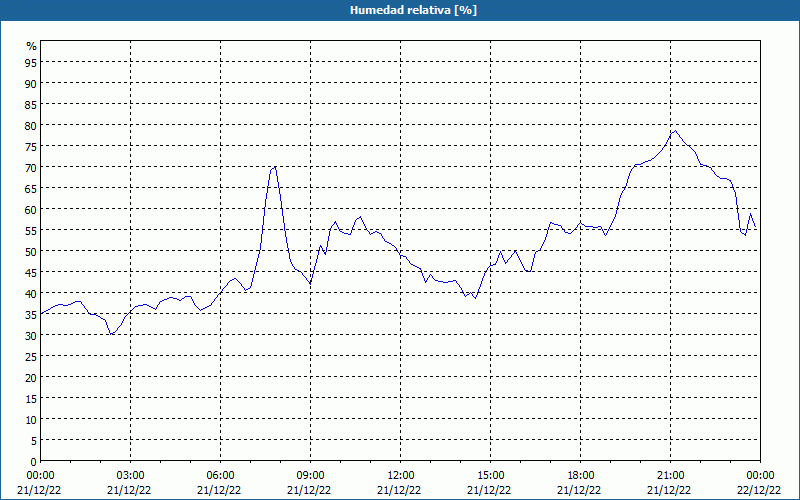Select the 65 y-axis value
This screenshot has width=800, height=500.
tap(31, 188)
